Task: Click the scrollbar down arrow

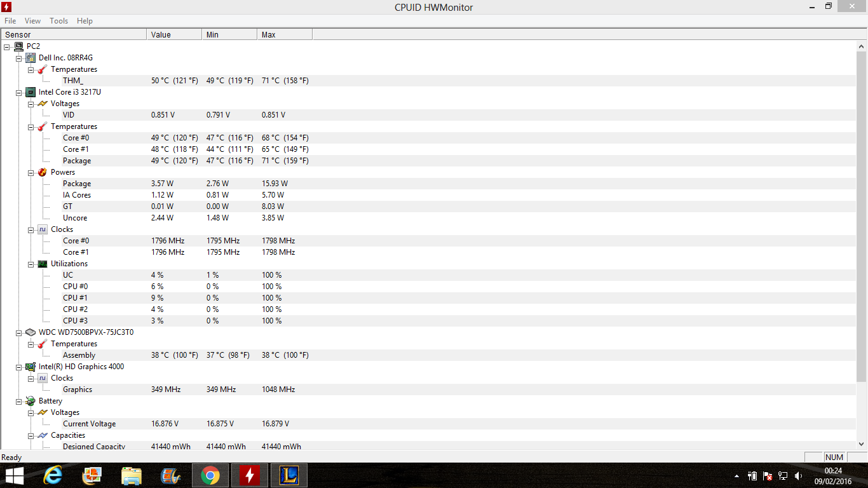Action: click(x=862, y=444)
